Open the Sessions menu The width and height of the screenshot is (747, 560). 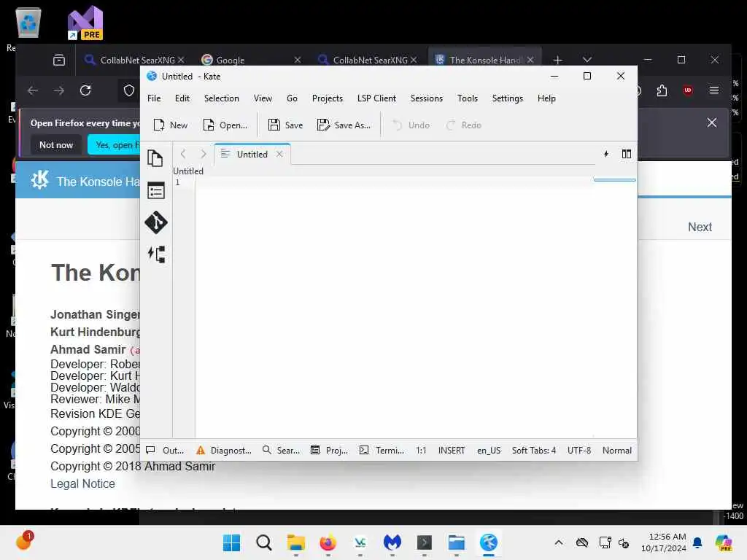click(x=426, y=98)
